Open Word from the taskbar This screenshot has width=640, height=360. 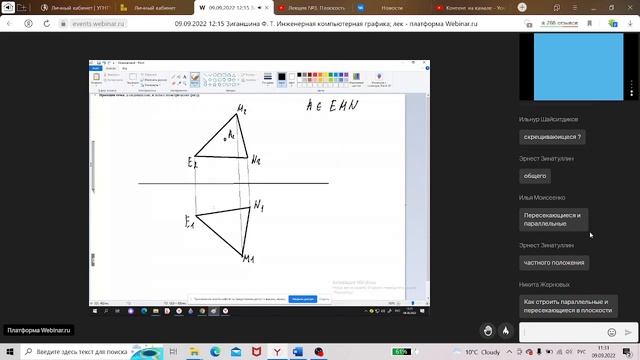pos(298,351)
